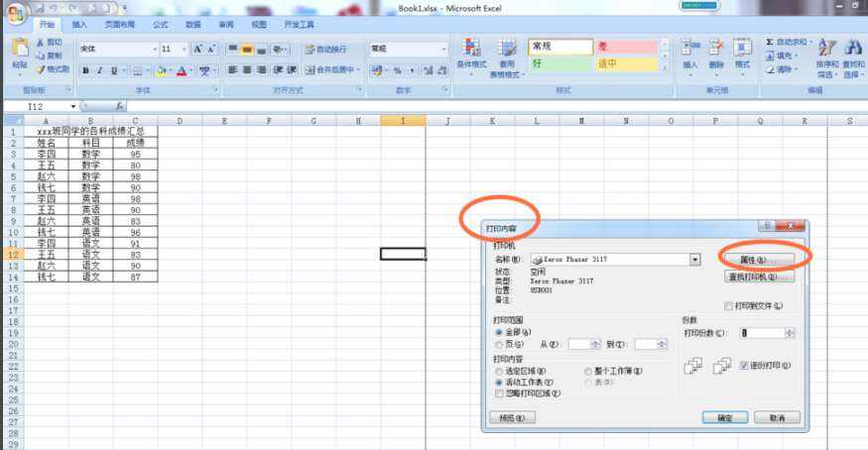868x450 pixels.
Task: Click the Paste clipboard icon
Action: (x=20, y=49)
